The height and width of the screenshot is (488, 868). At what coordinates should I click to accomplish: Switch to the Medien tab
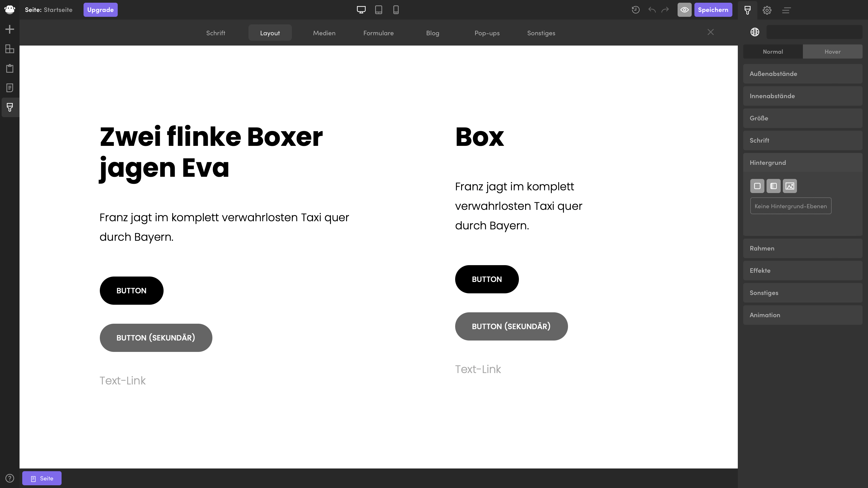[324, 33]
